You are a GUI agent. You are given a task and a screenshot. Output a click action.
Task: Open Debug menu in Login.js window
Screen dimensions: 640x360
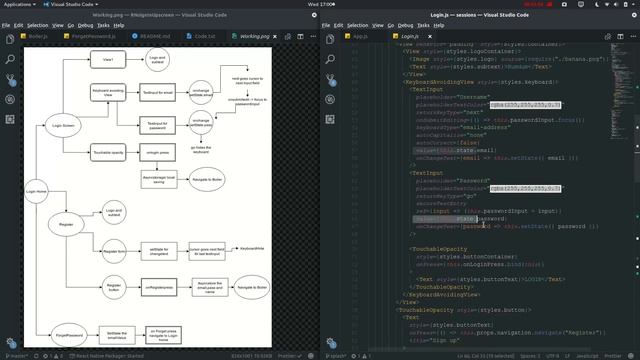tap(405, 25)
